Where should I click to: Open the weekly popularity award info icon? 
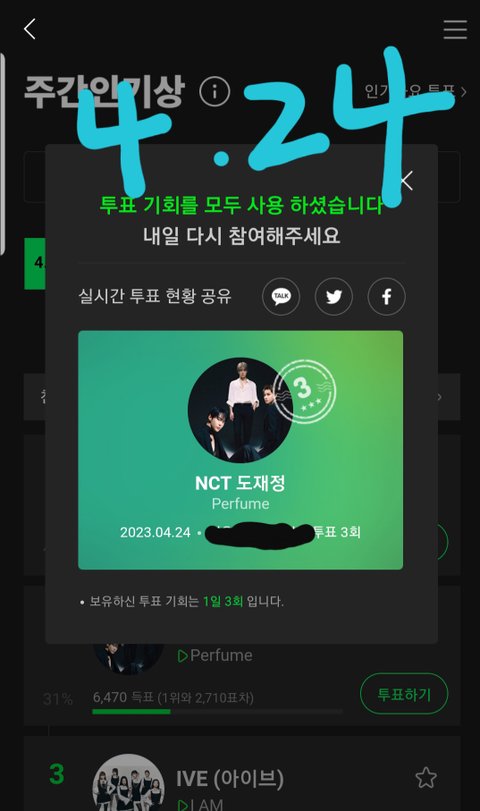[x=215, y=92]
